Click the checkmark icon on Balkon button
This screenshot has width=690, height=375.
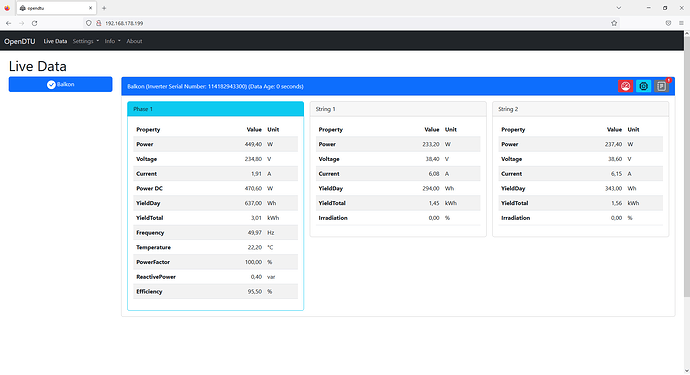[51, 85]
